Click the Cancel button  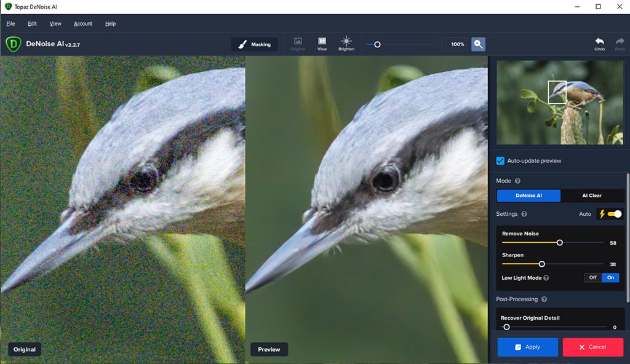[x=592, y=347]
